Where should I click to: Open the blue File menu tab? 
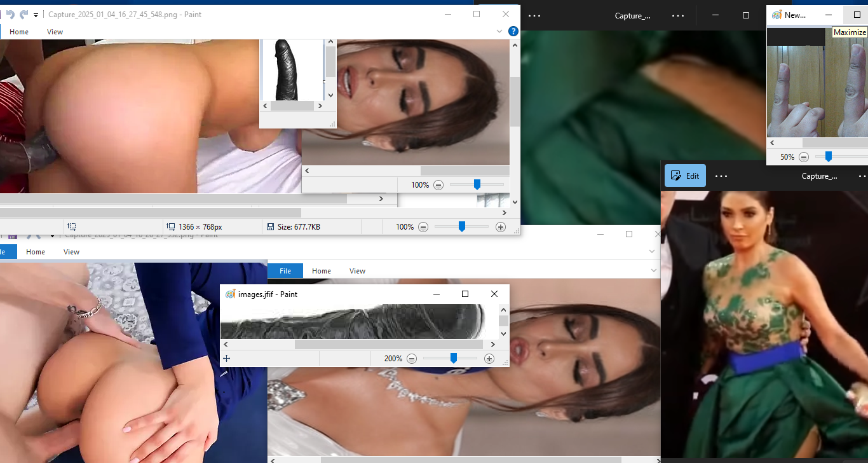tap(285, 271)
